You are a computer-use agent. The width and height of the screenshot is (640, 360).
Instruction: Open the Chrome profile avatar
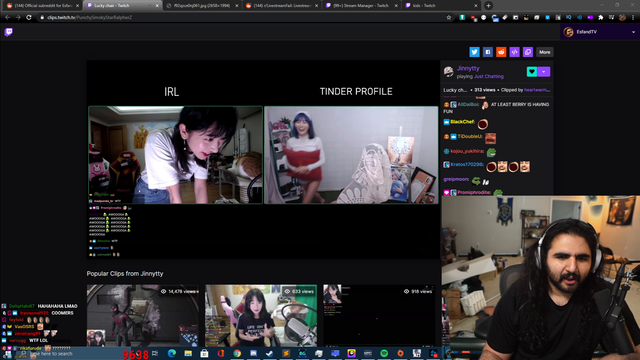click(622, 18)
